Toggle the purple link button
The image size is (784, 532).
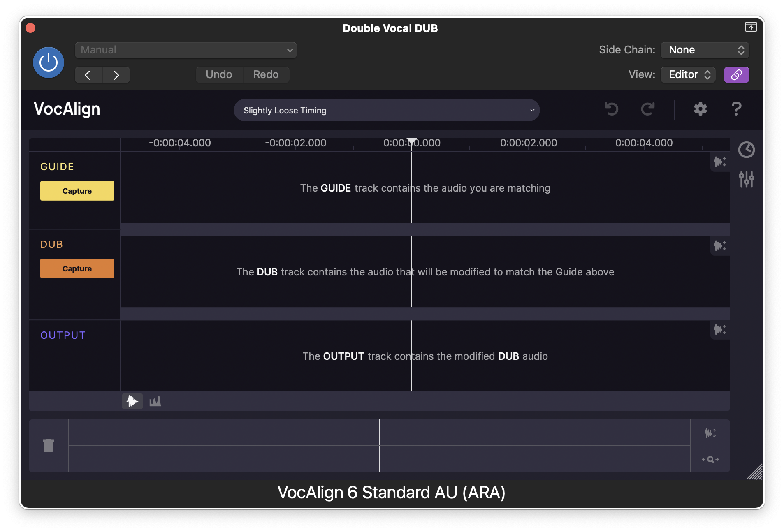point(736,75)
